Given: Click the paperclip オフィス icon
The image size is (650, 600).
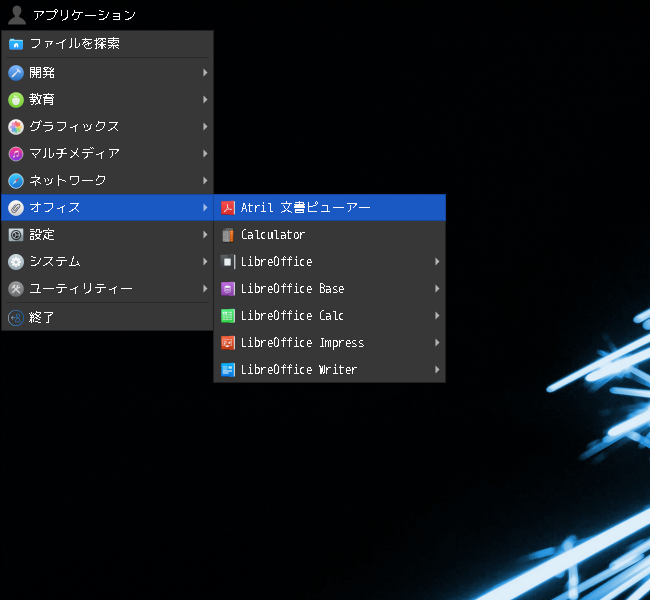Looking at the screenshot, I should pyautogui.click(x=16, y=207).
